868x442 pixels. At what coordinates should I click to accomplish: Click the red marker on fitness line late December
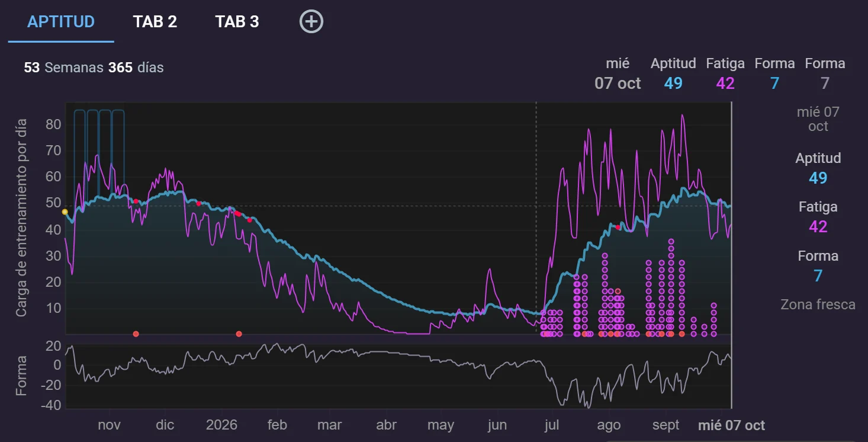point(199,203)
